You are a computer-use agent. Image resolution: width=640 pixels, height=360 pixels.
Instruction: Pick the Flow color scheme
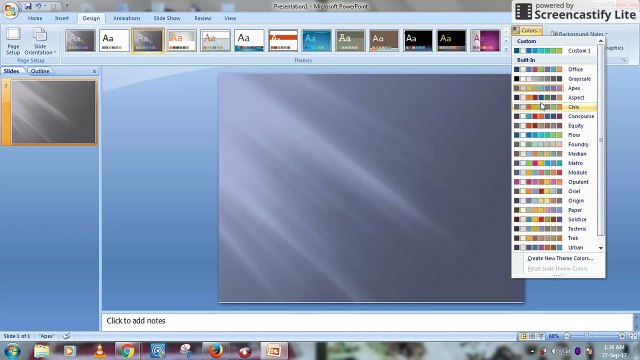click(x=554, y=135)
